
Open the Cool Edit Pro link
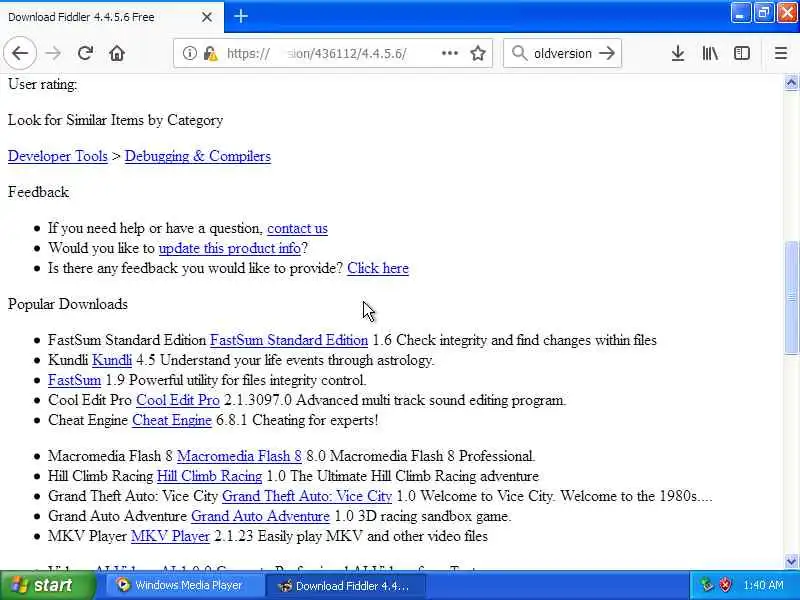click(178, 400)
